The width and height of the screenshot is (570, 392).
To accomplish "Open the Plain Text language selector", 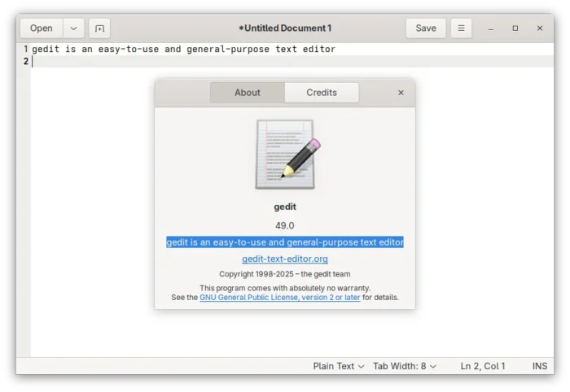I will (x=339, y=366).
